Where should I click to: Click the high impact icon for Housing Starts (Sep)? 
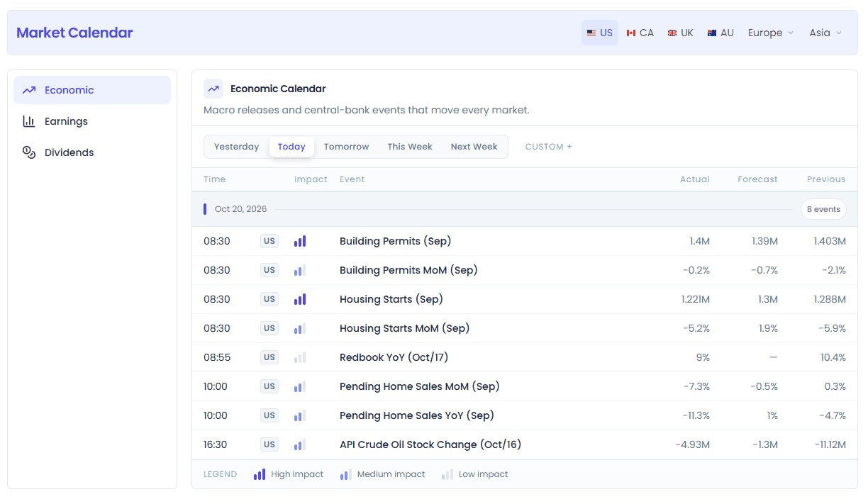[300, 299]
